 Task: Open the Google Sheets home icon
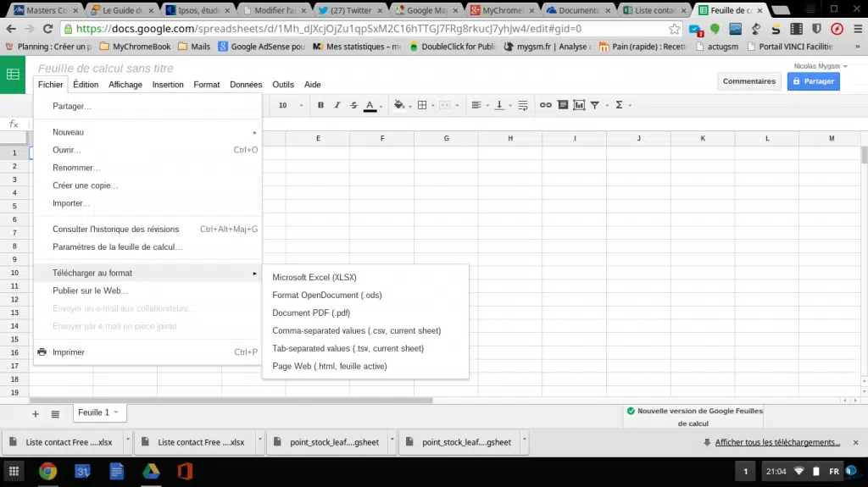(x=13, y=75)
